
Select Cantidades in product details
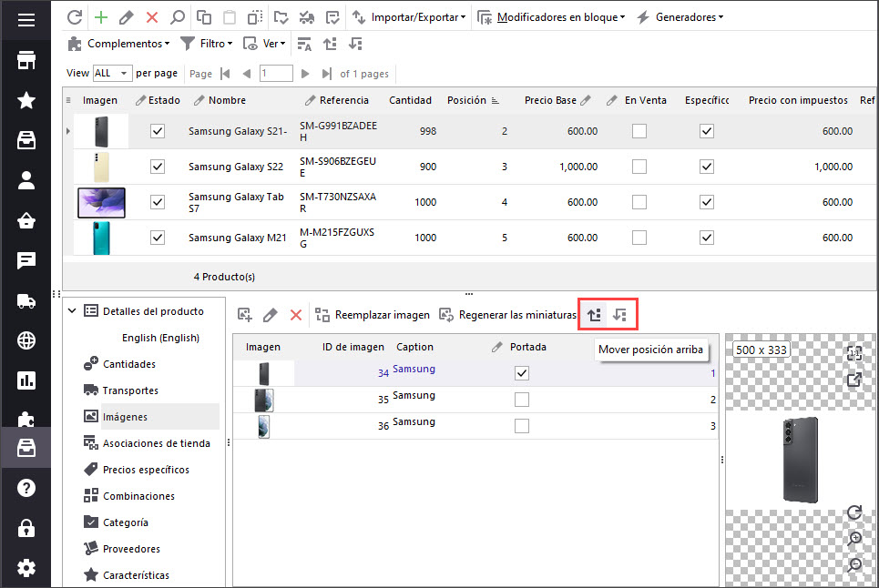click(x=129, y=364)
